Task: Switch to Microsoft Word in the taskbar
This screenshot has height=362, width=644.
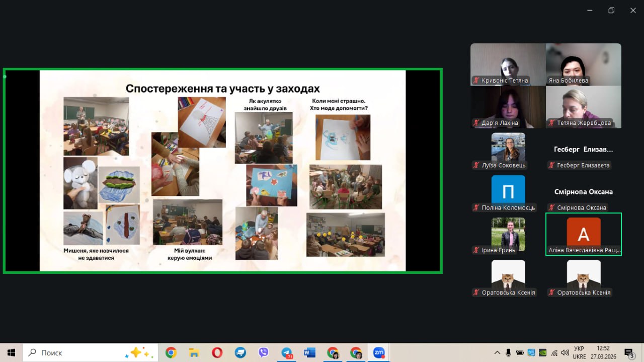Action: click(x=309, y=352)
